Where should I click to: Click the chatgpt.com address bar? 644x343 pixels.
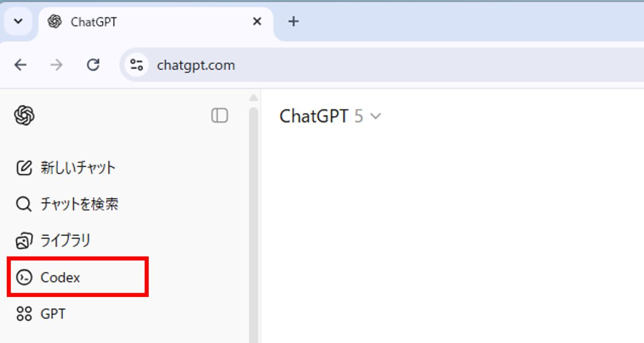(x=376, y=65)
